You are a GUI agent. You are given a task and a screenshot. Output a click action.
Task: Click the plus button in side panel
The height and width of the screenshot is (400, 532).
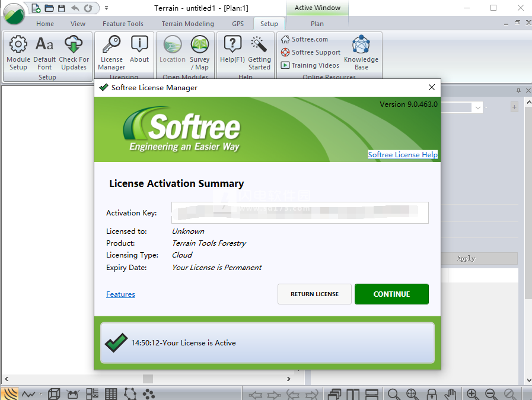pyautogui.click(x=514, y=107)
